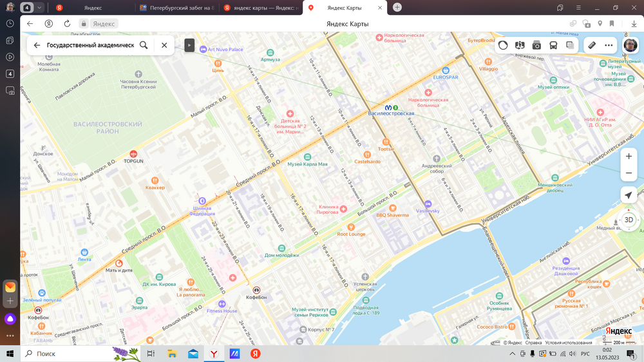Open extensions icon with badge 4
This screenshot has height=362, width=644.
tap(587, 24)
